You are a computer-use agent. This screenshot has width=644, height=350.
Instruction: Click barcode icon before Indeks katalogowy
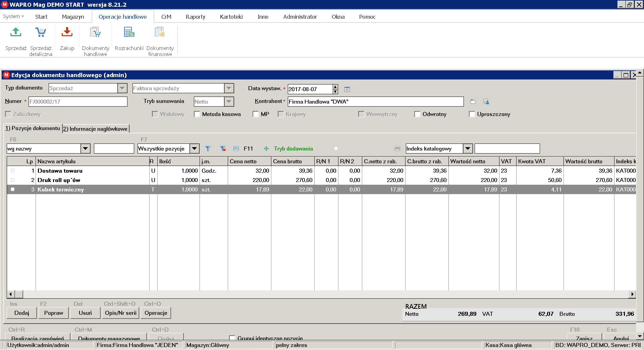coord(397,149)
